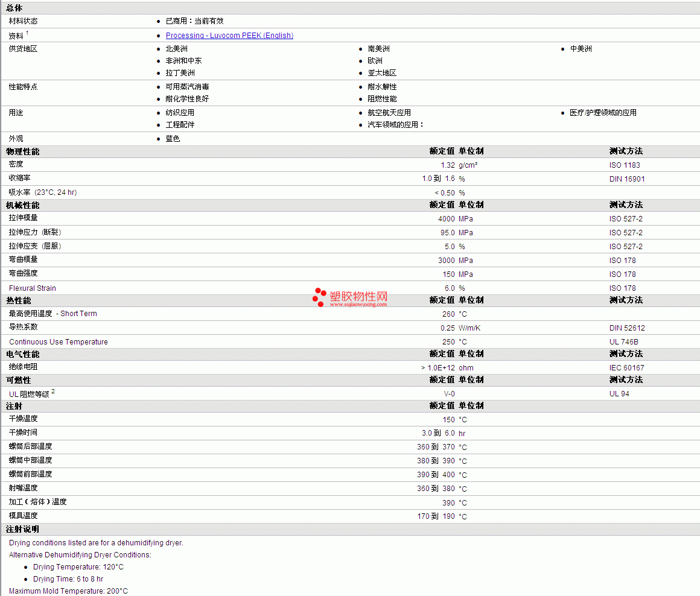Click the 航空航天应用 usage entry

(389, 112)
